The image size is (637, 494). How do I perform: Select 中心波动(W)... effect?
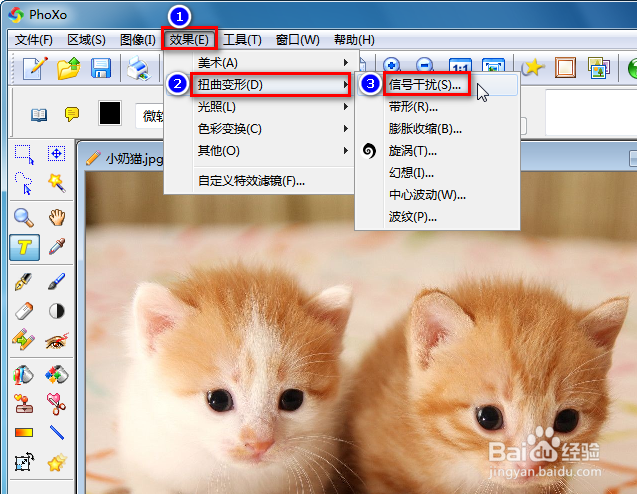pos(438,195)
